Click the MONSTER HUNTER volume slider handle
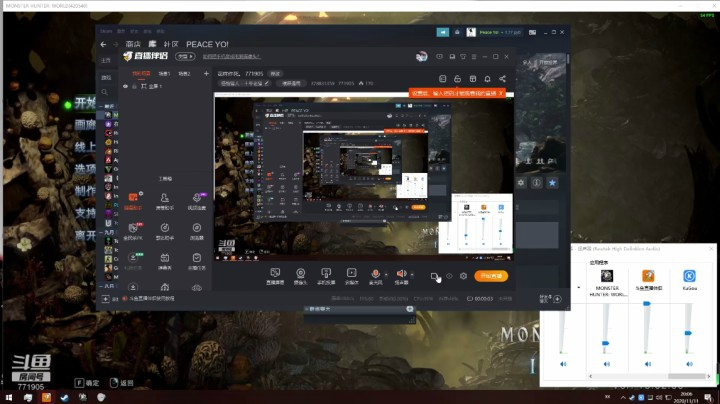720x404 pixels. tap(605, 343)
